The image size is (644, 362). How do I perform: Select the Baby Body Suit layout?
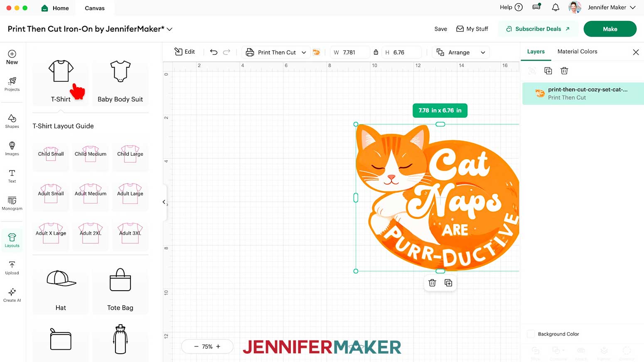click(x=120, y=81)
